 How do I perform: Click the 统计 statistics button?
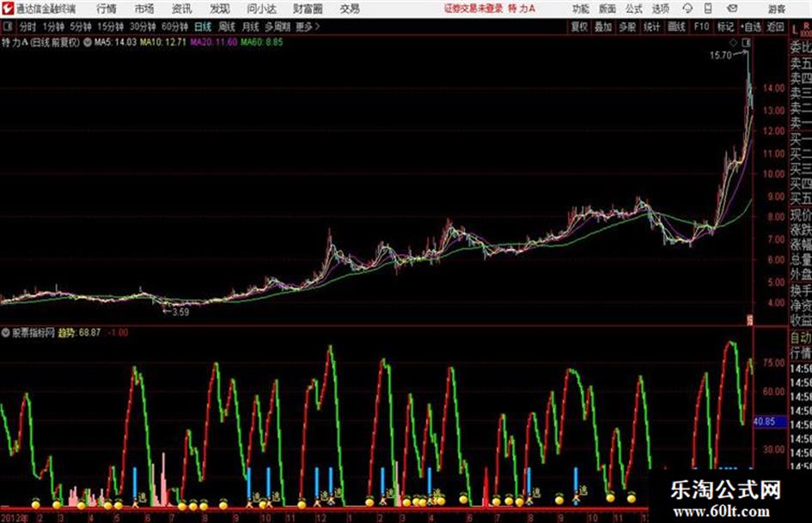point(651,27)
